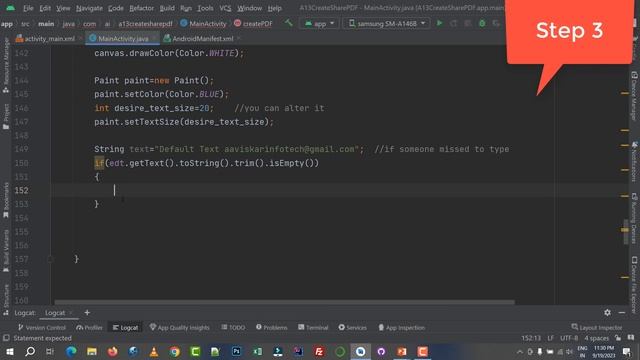
Task: Run the app with the green play icon
Action: [440, 23]
